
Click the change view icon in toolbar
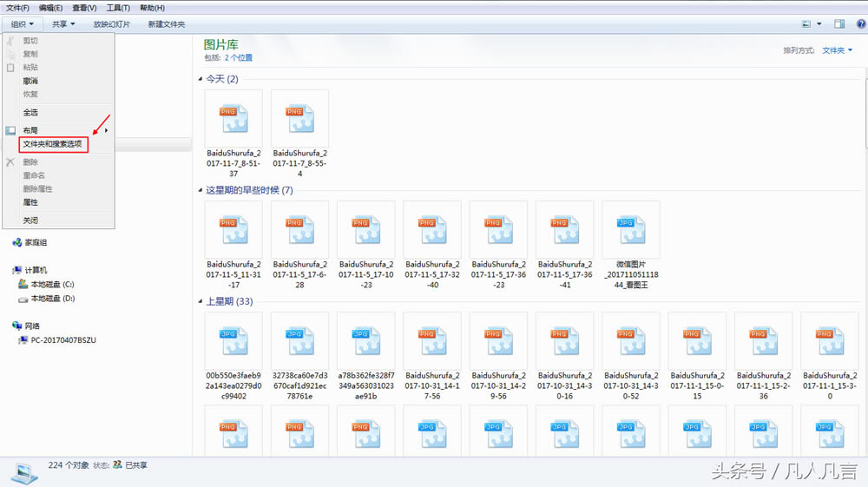point(806,24)
